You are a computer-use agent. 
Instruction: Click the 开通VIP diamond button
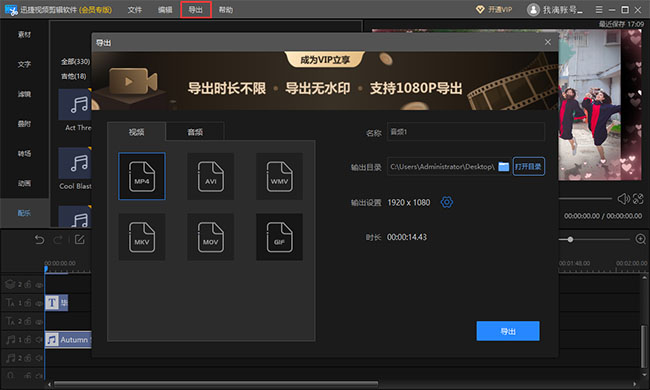tap(494, 10)
